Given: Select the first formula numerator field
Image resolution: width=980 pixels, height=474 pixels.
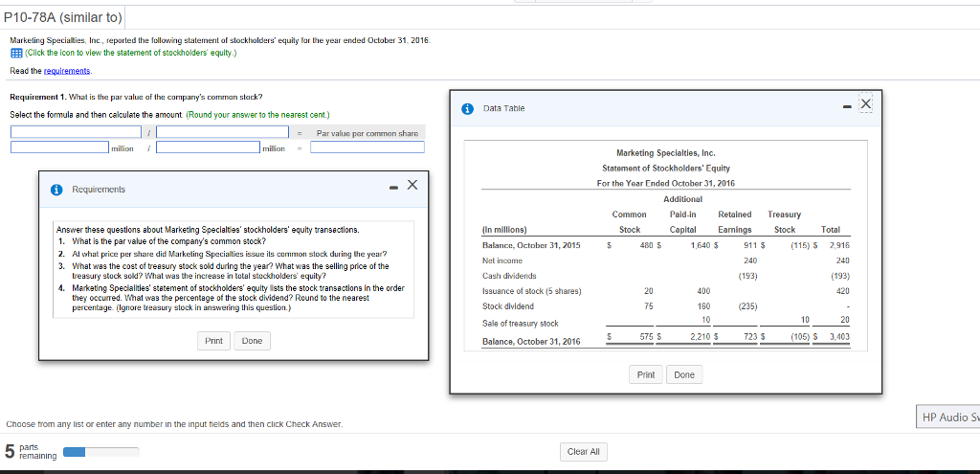Looking at the screenshot, I should [76, 132].
